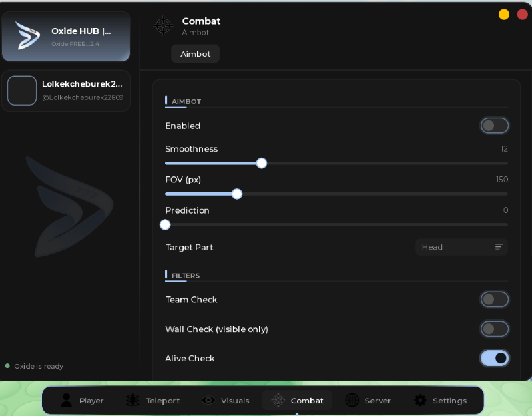Select the Combat tab in bottom bar
Image resolution: width=532 pixels, height=416 pixels.
click(x=297, y=401)
